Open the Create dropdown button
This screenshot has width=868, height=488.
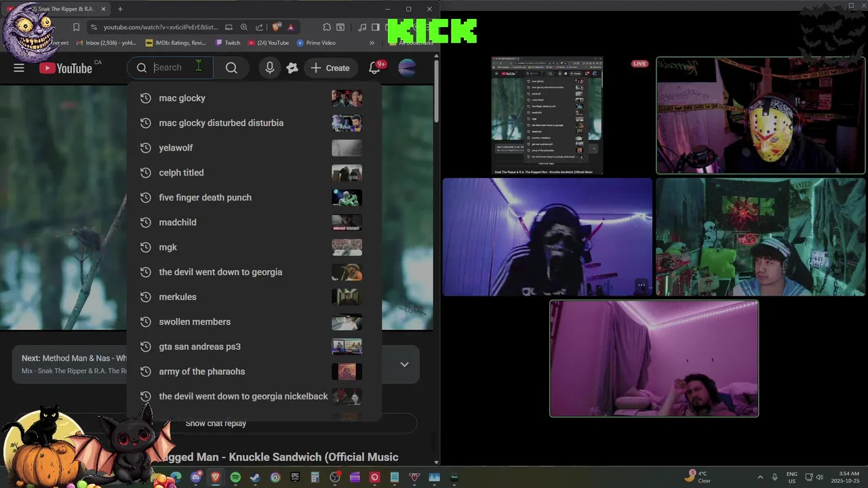pyautogui.click(x=330, y=68)
